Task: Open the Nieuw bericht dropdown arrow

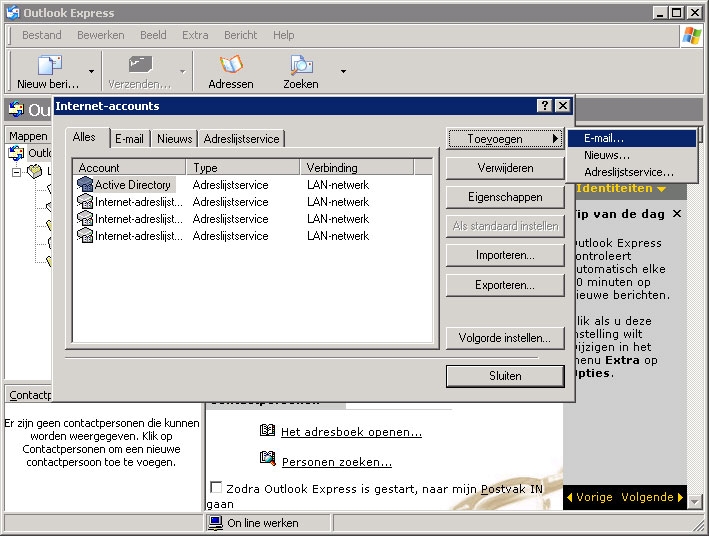Action: (x=91, y=71)
